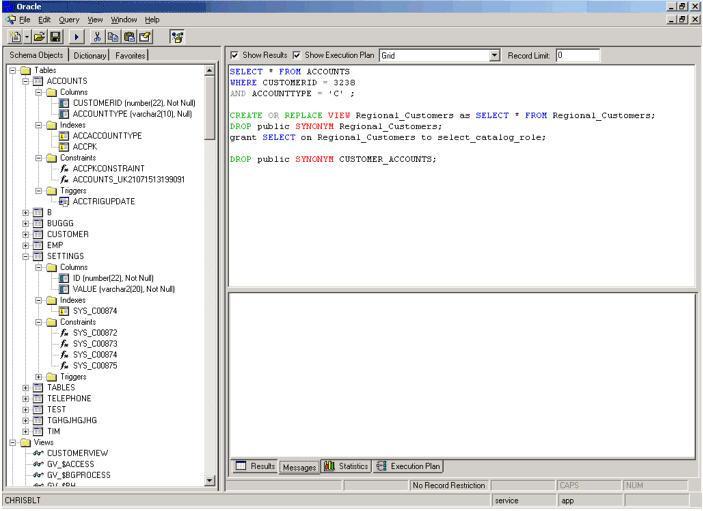Click the ACCPKCONSTRAINT function icon
The width and height of the screenshot is (703, 511).
(64, 169)
